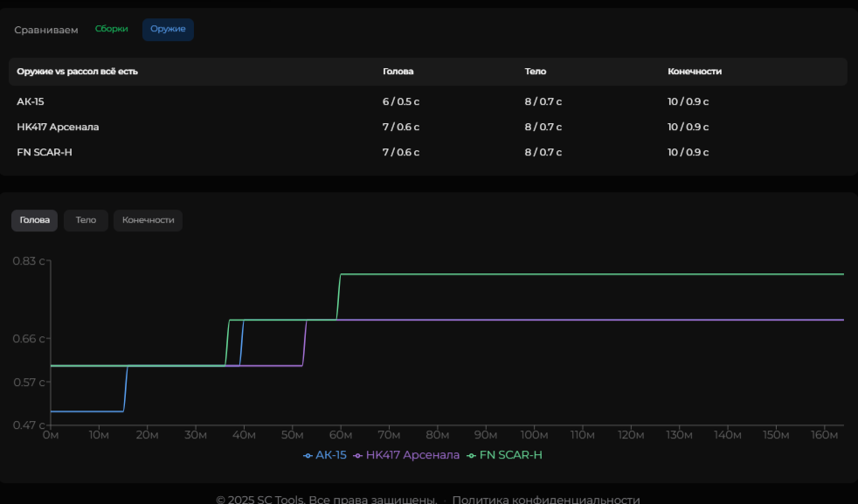This screenshot has height=504, width=858.
Task: Click the 0.47 с y-axis label
Action: pyautogui.click(x=29, y=425)
